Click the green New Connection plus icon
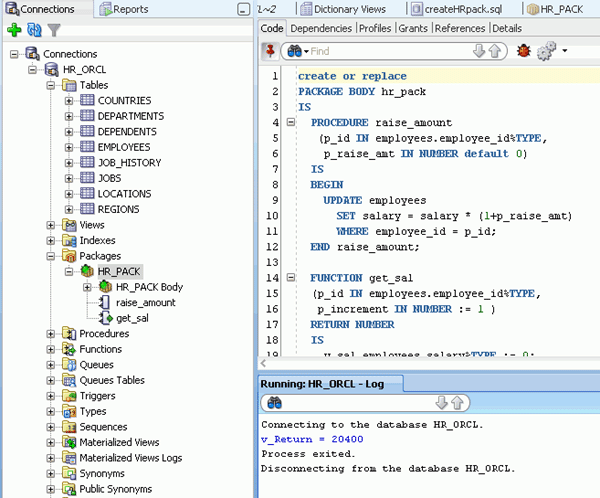 [14, 31]
